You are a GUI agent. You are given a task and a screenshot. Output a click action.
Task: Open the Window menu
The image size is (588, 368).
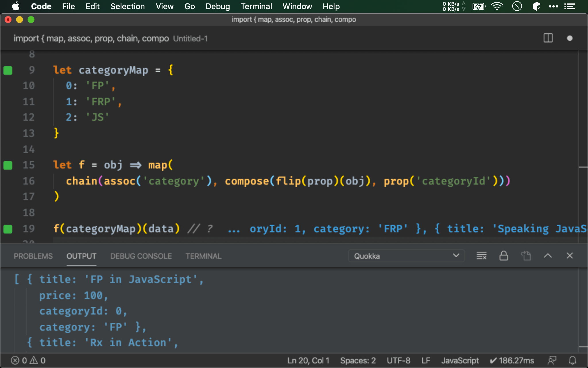point(297,6)
